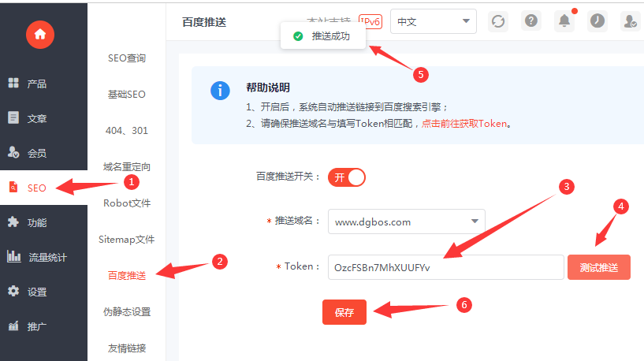This screenshot has width=644, height=361.
Task: Click the IPv6 badge icon
Action: (x=370, y=21)
